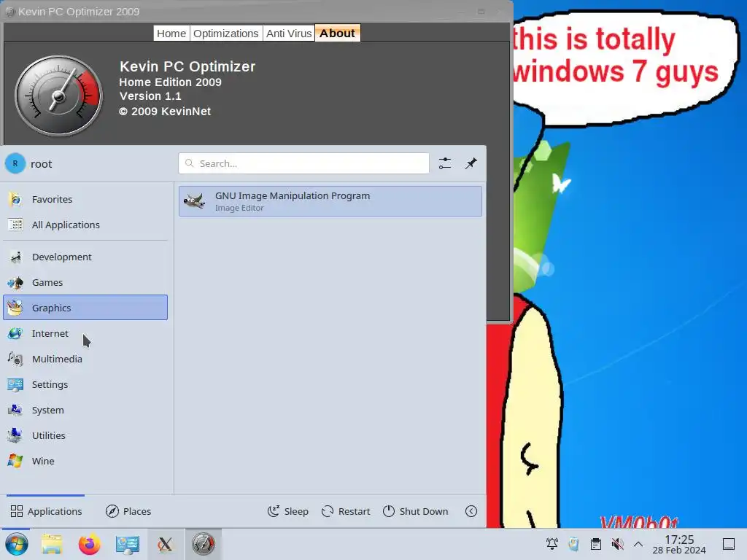The height and width of the screenshot is (560, 747).
Task: Click the X application taskbar icon
Action: [166, 544]
